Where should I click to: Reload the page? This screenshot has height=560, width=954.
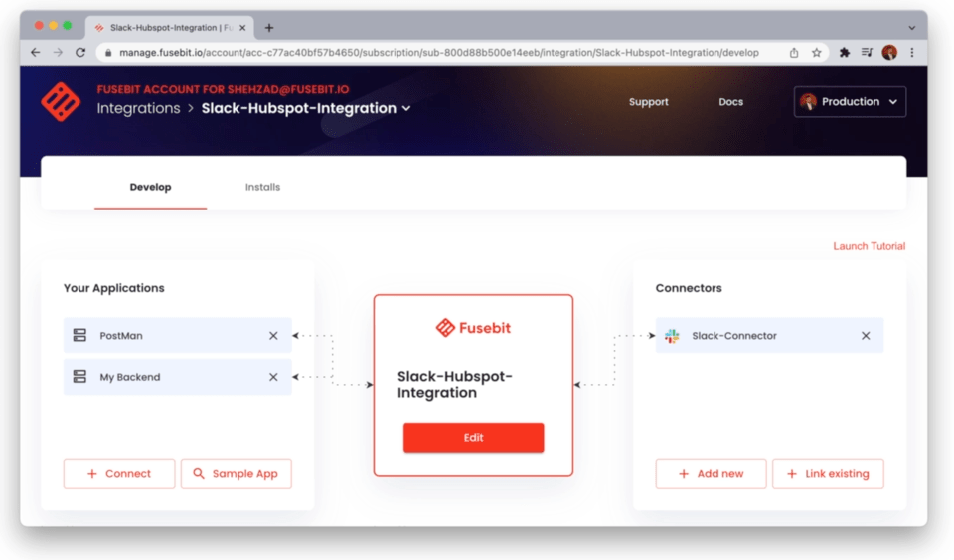tap(80, 53)
